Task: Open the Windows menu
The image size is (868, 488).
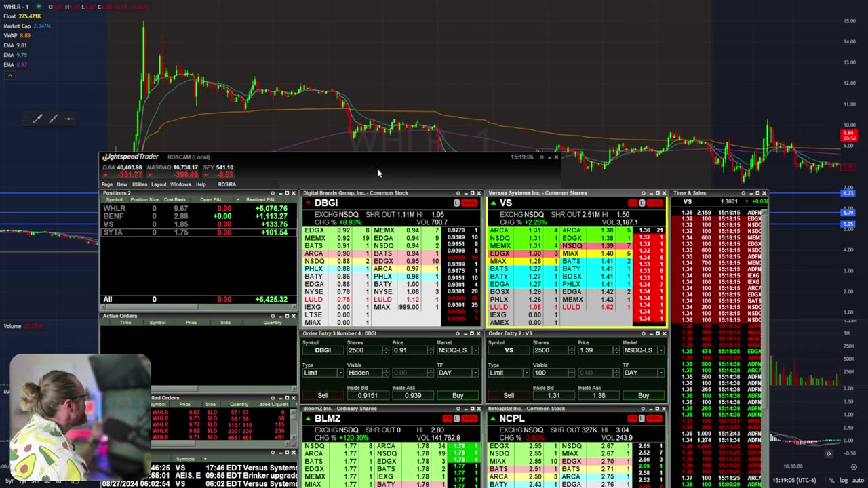Action: [180, 184]
